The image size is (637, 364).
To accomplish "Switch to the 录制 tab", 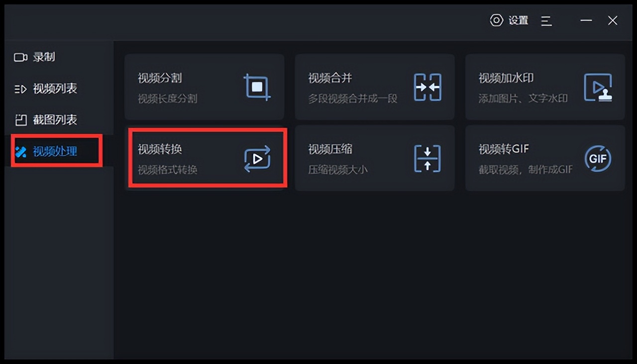I will click(44, 57).
